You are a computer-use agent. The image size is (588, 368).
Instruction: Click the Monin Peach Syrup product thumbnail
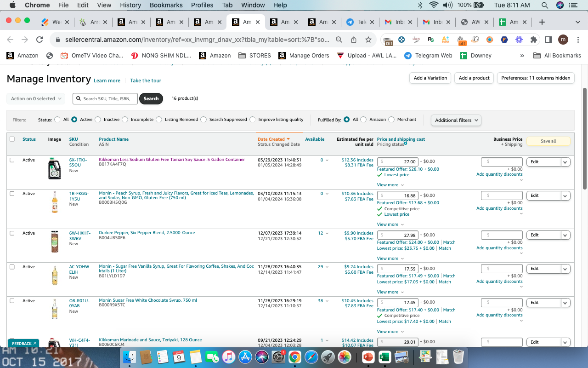pyautogui.click(x=55, y=202)
